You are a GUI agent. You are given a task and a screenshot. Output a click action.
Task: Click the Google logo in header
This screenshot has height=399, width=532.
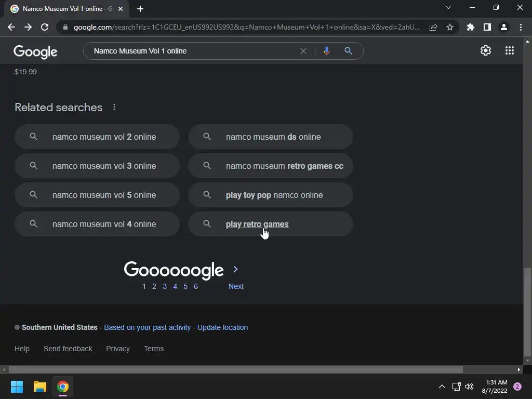pyautogui.click(x=35, y=51)
